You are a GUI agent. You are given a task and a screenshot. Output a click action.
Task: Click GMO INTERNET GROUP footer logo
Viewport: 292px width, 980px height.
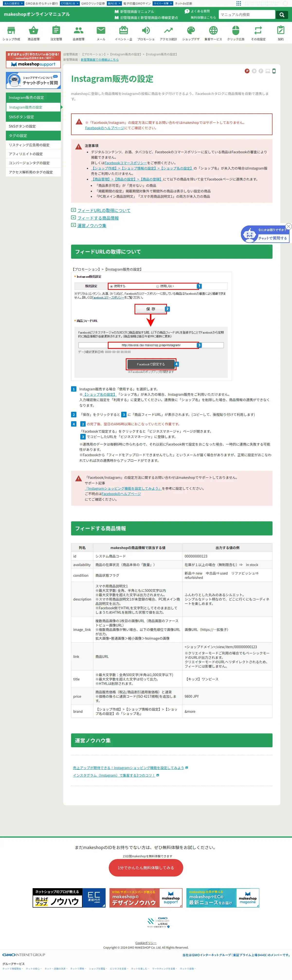point(24,955)
